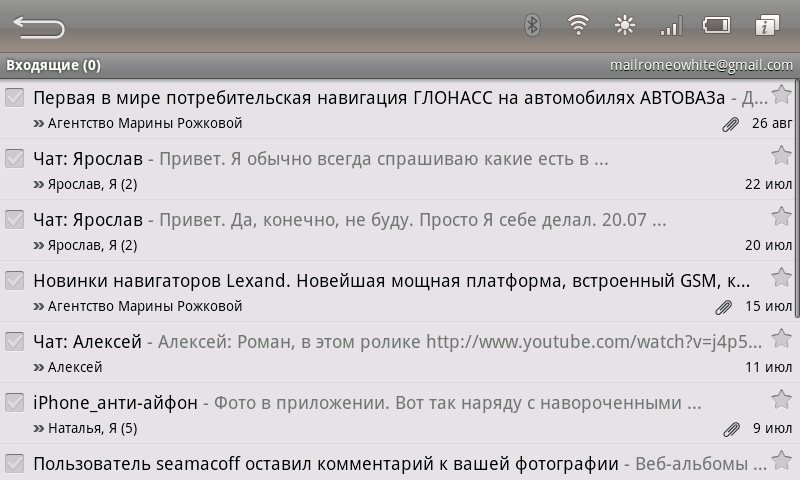Click account mailromeowhite@gmail.com
This screenshot has width=800, height=480.
(702, 65)
